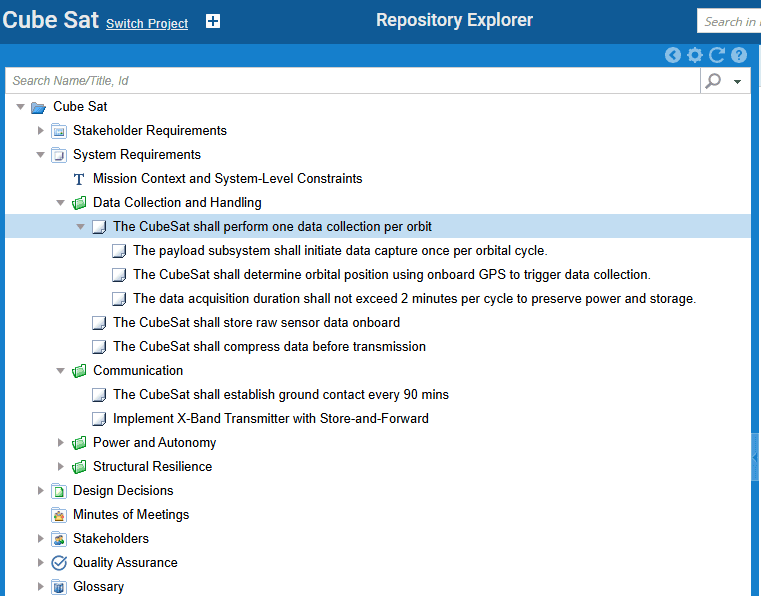Click the Minutes of Meetings icon

[x=59, y=515]
